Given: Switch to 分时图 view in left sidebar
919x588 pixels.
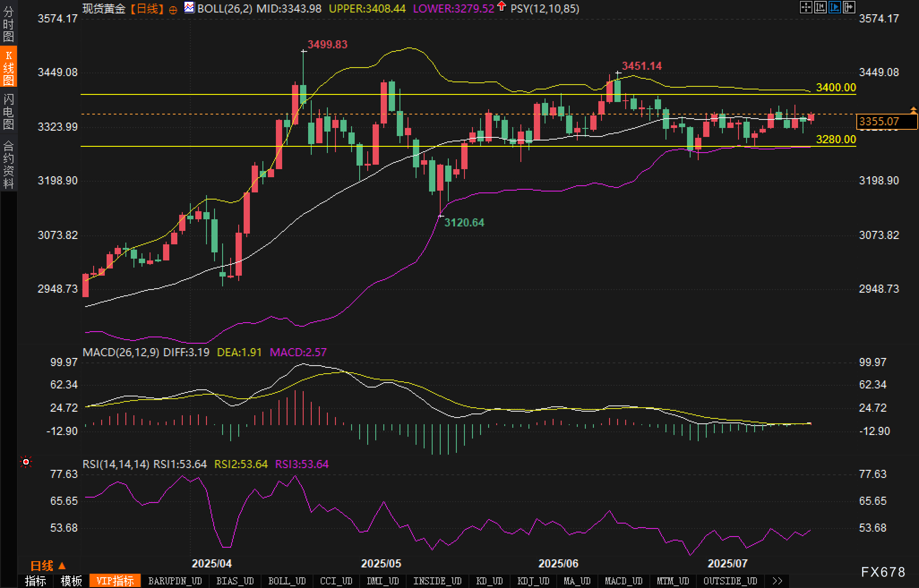Looking at the screenshot, I should 9,24.
